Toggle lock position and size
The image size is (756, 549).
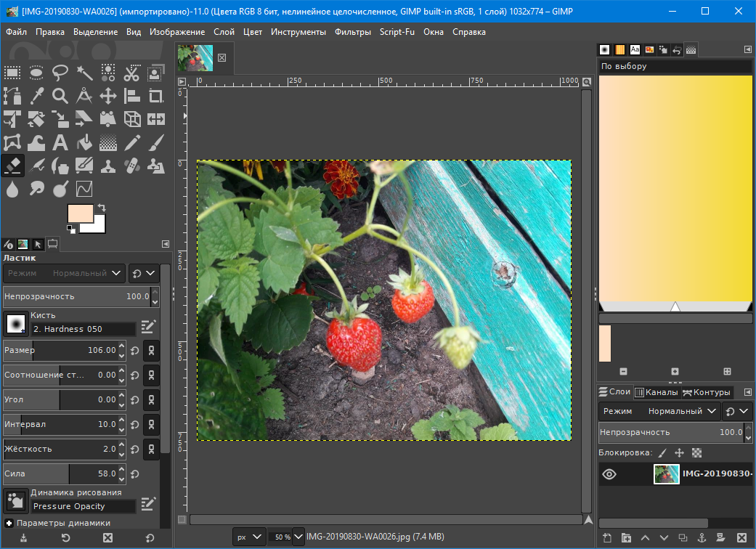pyautogui.click(x=679, y=452)
